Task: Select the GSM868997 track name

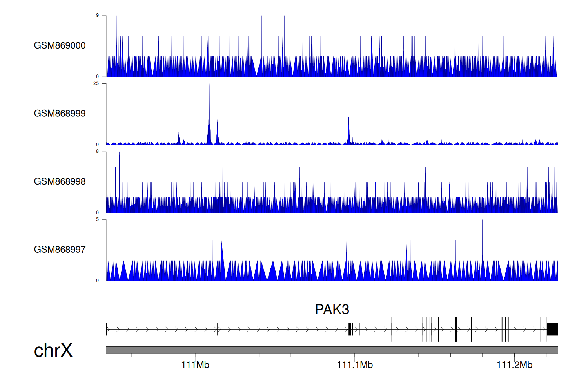Action: 60,250
